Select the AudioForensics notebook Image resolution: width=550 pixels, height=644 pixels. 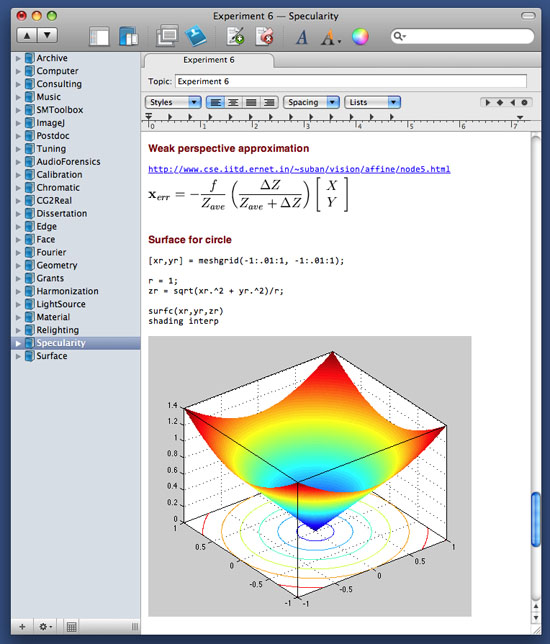tap(68, 162)
